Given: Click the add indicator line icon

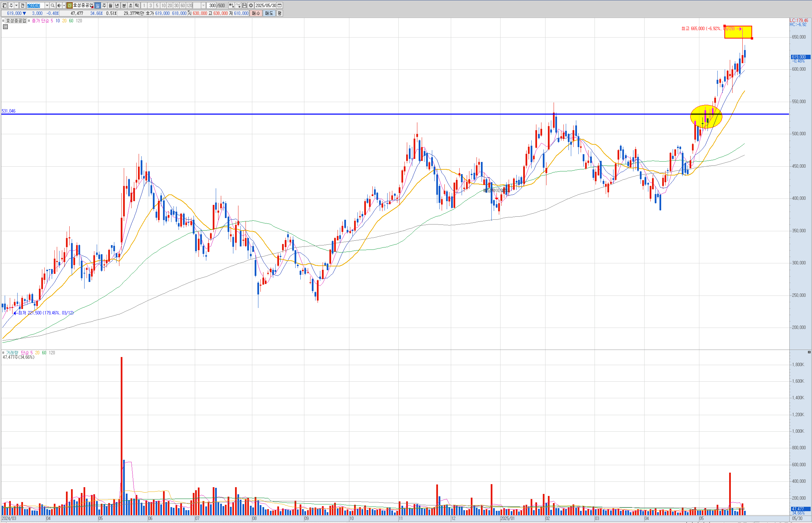Looking at the screenshot, I should coord(238,5).
